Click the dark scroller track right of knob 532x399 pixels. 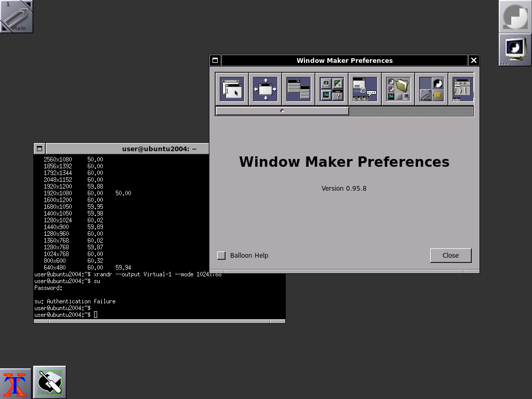click(411, 111)
